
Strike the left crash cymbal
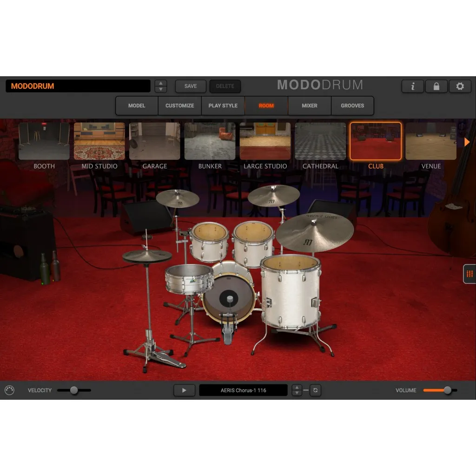pyautogui.click(x=178, y=198)
